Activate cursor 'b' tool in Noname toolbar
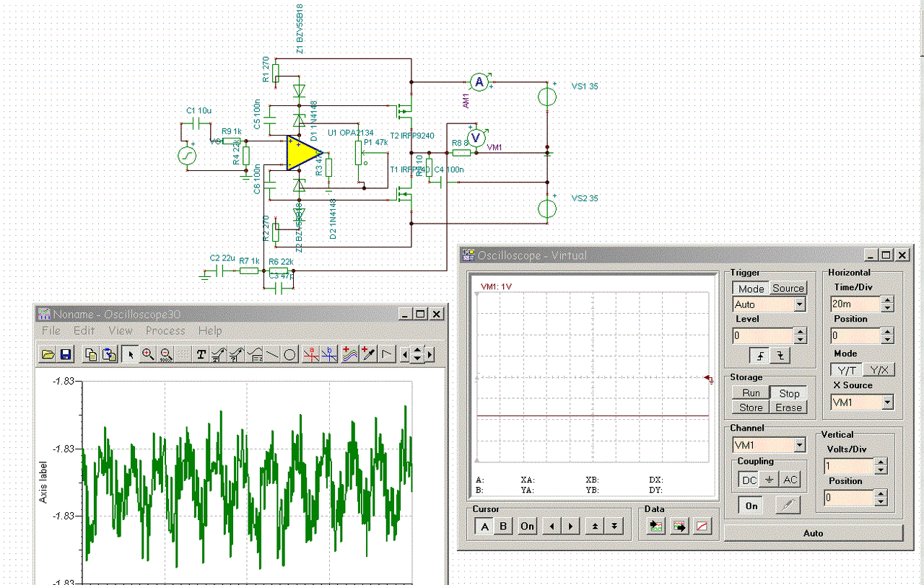924x585 pixels. coord(330,354)
